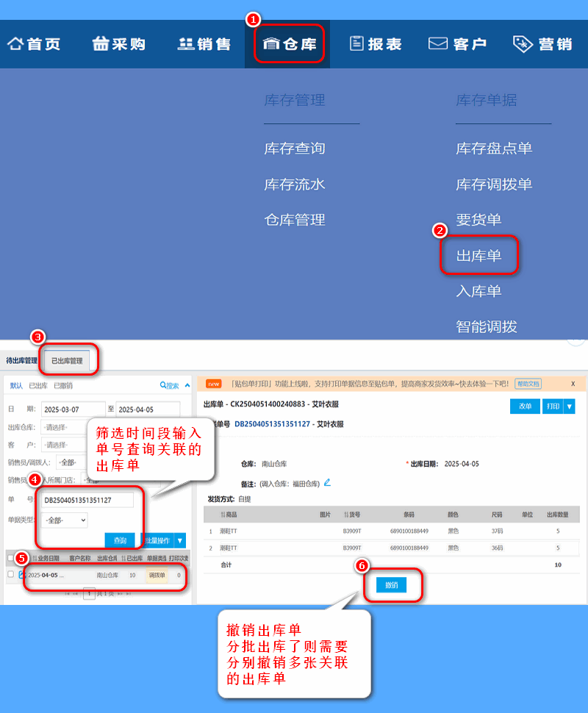This screenshot has height=713, width=588.
Task: Open the 出库仓库 dropdown
Action: tap(64, 428)
